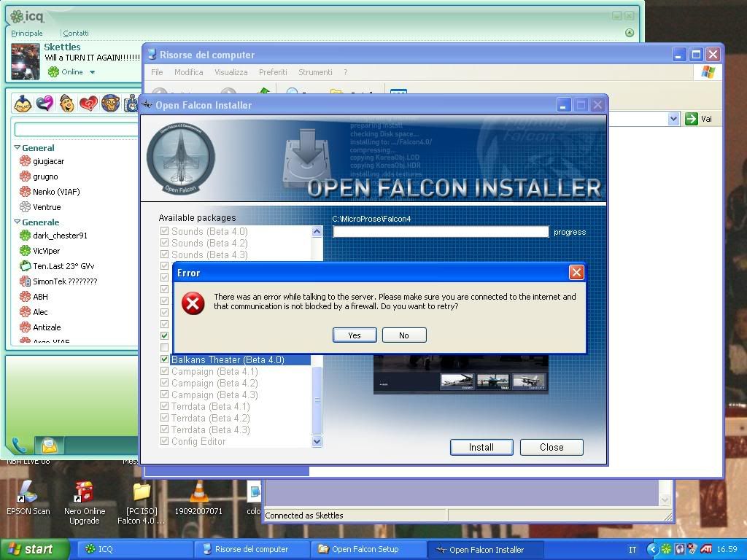Open the Preferiti menu in Risorse del computer
This screenshot has height=560, width=747.
pyautogui.click(x=273, y=72)
